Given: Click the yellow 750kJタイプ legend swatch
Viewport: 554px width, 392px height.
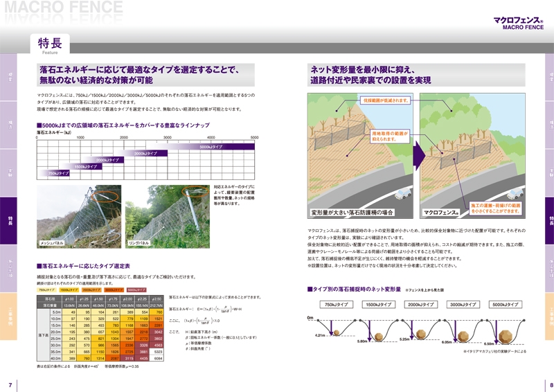Looking at the screenshot, I should pos(47,290).
